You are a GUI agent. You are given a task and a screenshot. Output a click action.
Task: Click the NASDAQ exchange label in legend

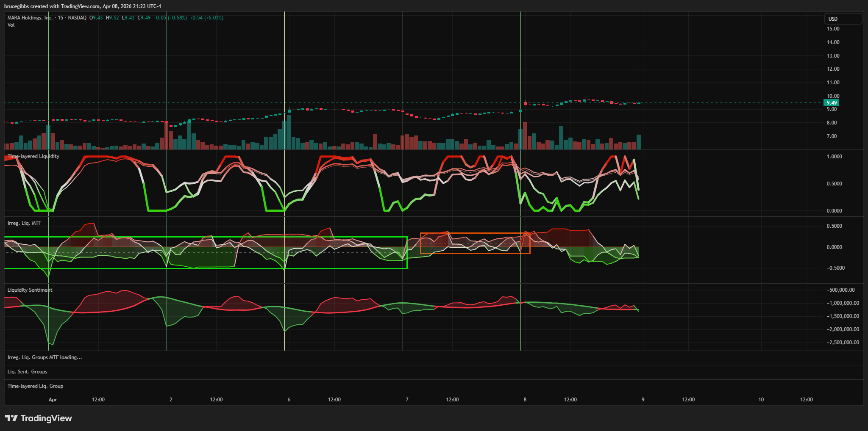tap(77, 18)
